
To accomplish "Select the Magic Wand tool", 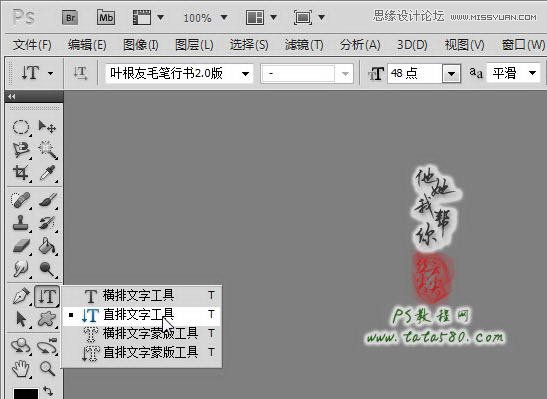I will click(47, 150).
